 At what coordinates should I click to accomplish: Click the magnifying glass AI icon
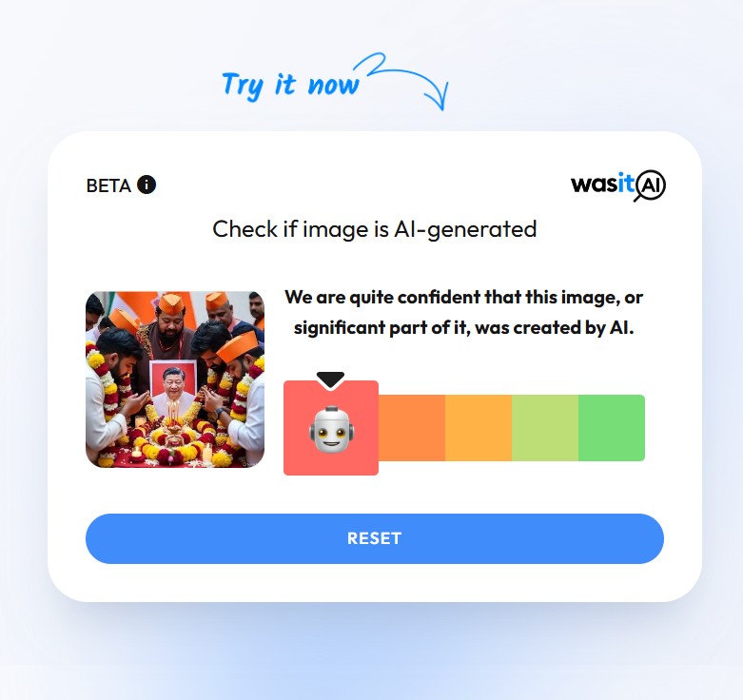(x=650, y=185)
